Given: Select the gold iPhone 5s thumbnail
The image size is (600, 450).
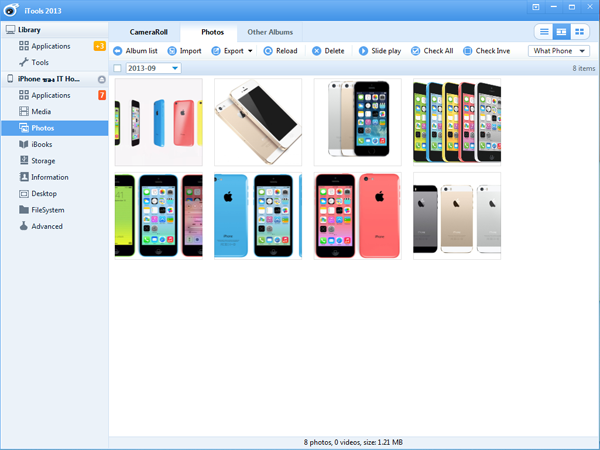Looking at the screenshot, I should pyautogui.click(x=257, y=122).
